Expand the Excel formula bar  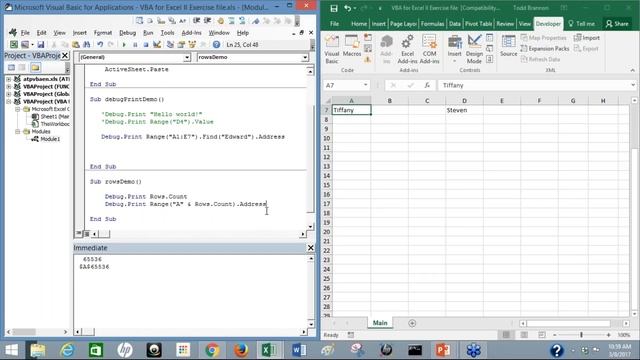pyautogui.click(x=633, y=85)
